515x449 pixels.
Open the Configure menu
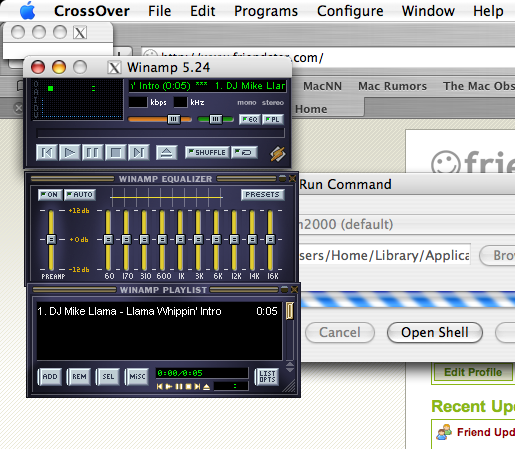pos(350,11)
